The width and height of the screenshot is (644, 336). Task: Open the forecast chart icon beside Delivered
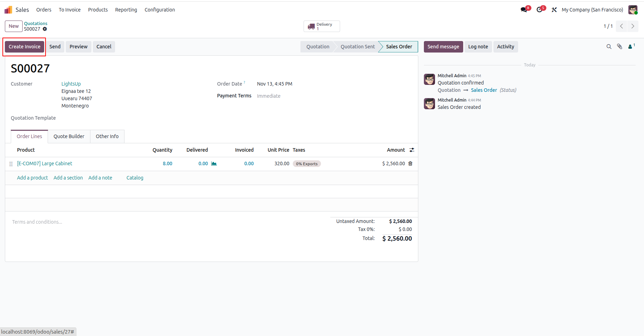[214, 163]
